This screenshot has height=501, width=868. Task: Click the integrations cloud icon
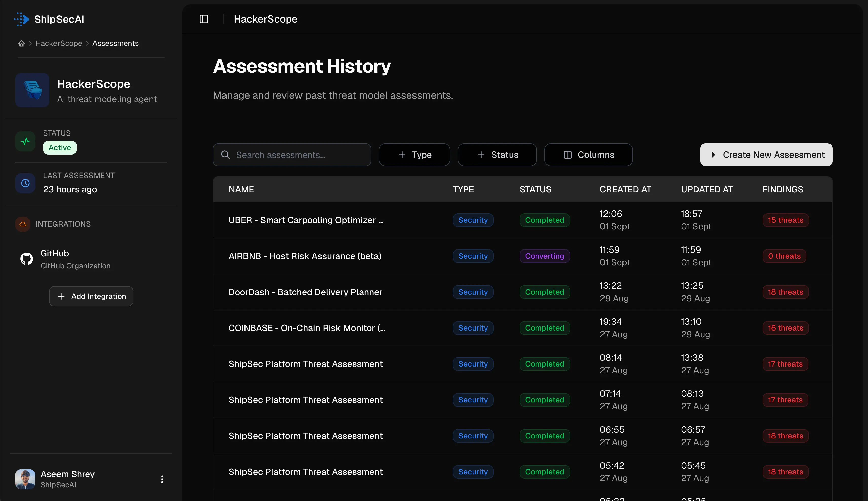pyautogui.click(x=23, y=224)
